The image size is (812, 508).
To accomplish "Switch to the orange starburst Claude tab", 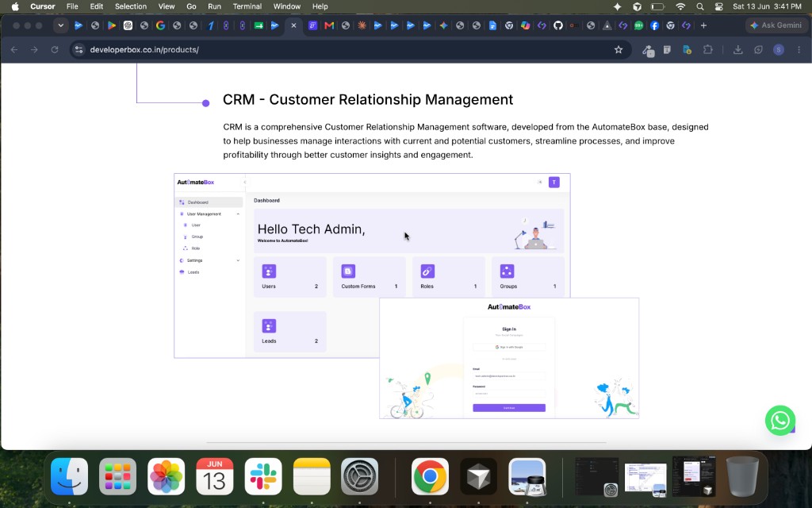I will (362, 25).
